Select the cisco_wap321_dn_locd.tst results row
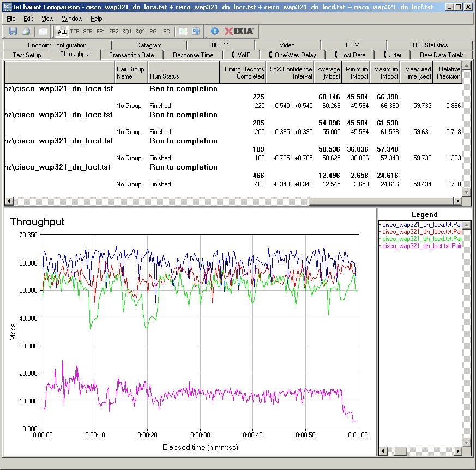 pos(233,141)
